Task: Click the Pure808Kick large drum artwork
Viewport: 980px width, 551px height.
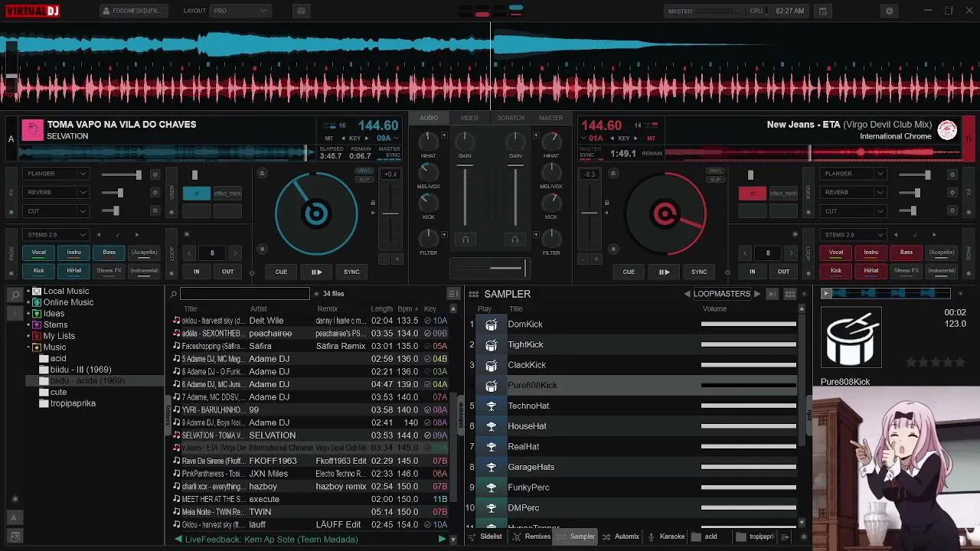Action: [851, 339]
